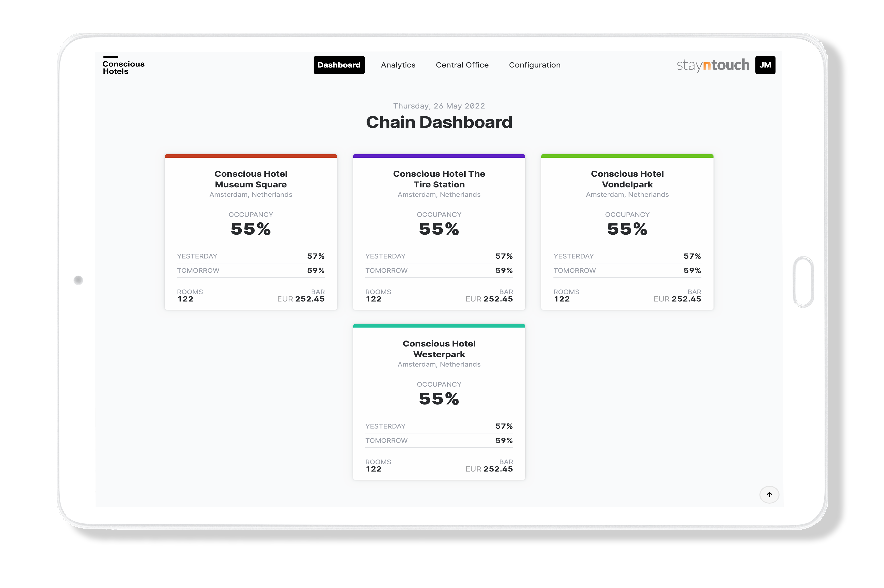Click Museum Square BAR EUR 252.45

(301, 299)
